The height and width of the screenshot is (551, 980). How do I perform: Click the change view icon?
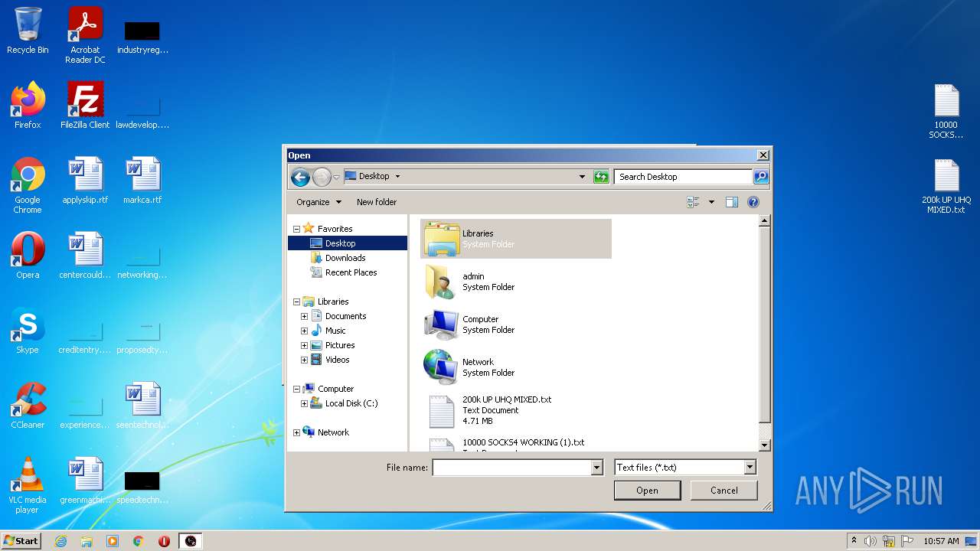(x=694, y=202)
